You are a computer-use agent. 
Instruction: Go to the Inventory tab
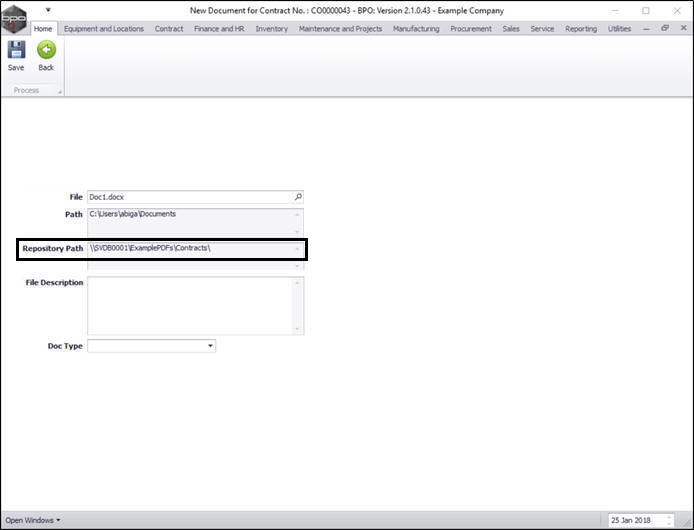pyautogui.click(x=271, y=29)
